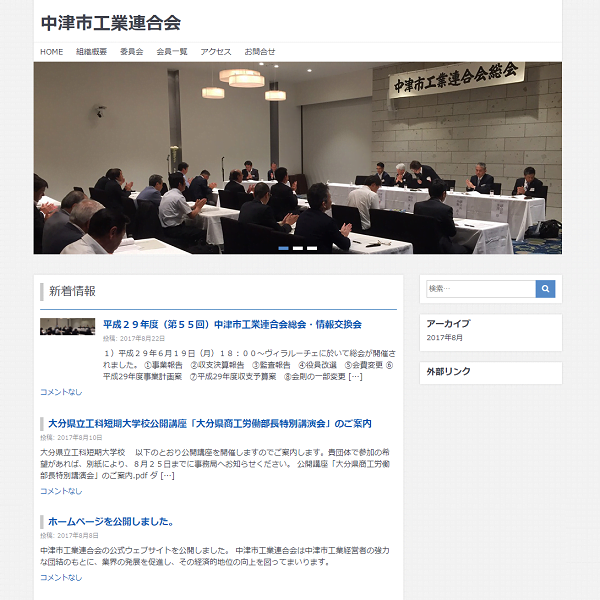Click コメントなし under the 公開講座 post
The image size is (600, 600).
click(61, 491)
